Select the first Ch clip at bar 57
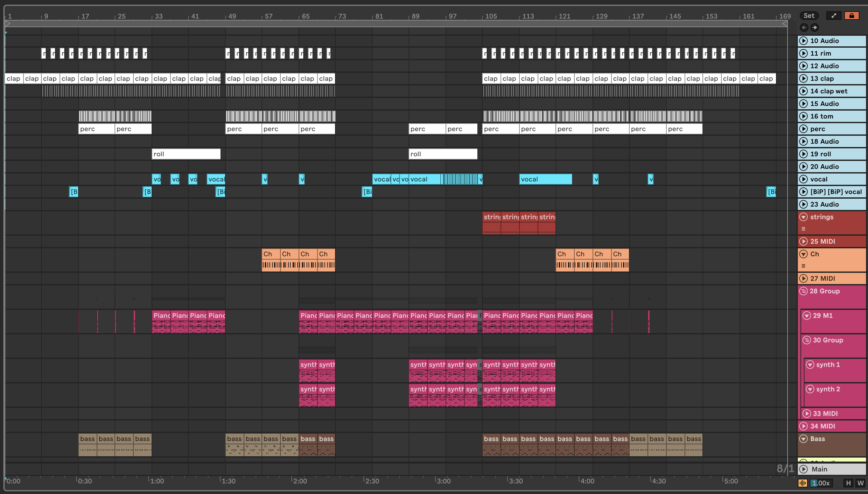The height and width of the screenshot is (494, 868). (x=271, y=260)
